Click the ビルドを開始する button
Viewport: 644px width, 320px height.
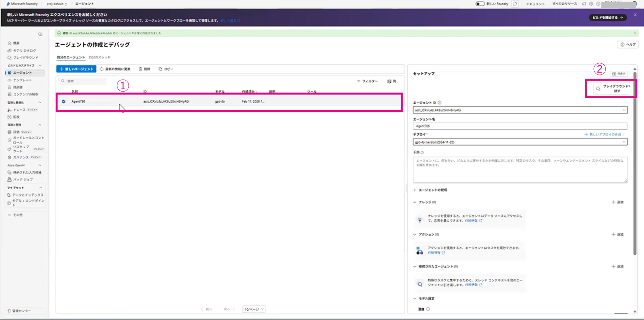click(608, 18)
